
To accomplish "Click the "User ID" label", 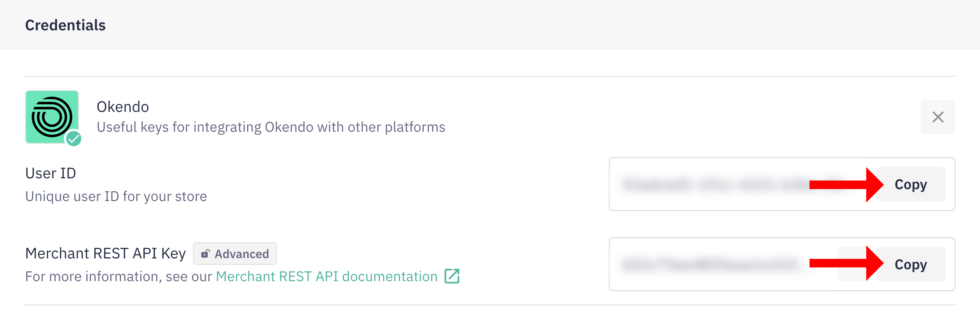I will pos(51,173).
